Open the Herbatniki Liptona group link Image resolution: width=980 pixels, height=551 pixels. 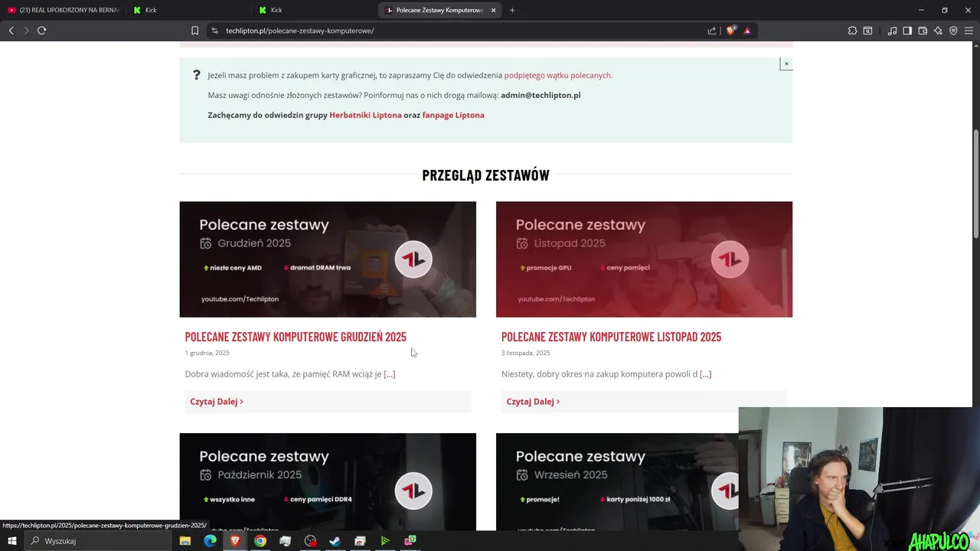365,115
